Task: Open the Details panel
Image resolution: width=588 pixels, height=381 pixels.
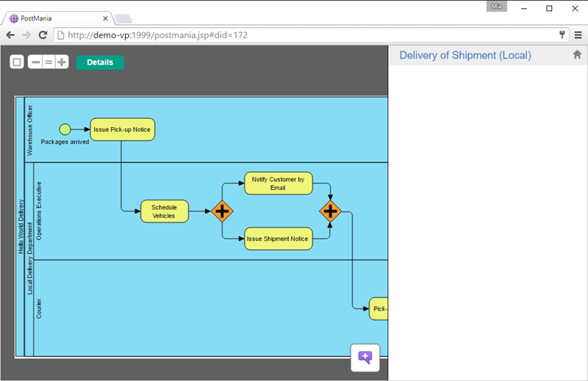Action: tap(100, 62)
